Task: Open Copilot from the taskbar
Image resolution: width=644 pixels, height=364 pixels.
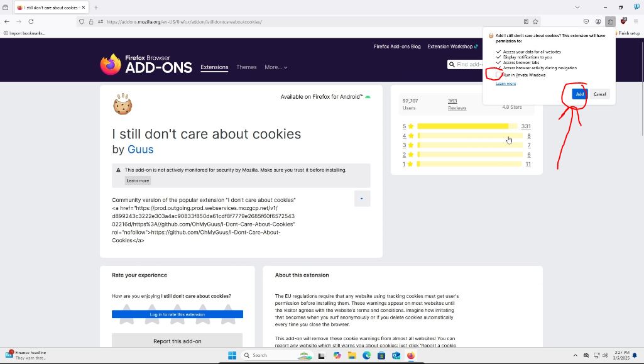Action: click(x=337, y=355)
